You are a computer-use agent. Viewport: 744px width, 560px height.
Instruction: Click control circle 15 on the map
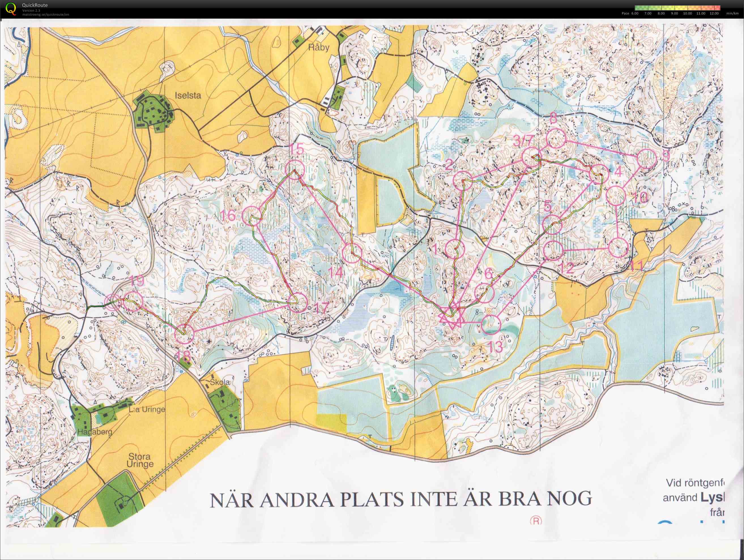tap(295, 170)
